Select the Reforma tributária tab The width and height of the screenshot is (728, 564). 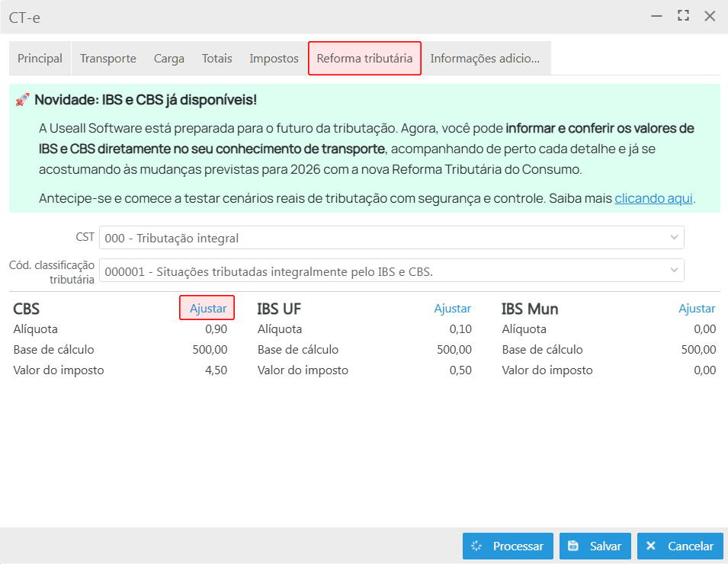364,59
